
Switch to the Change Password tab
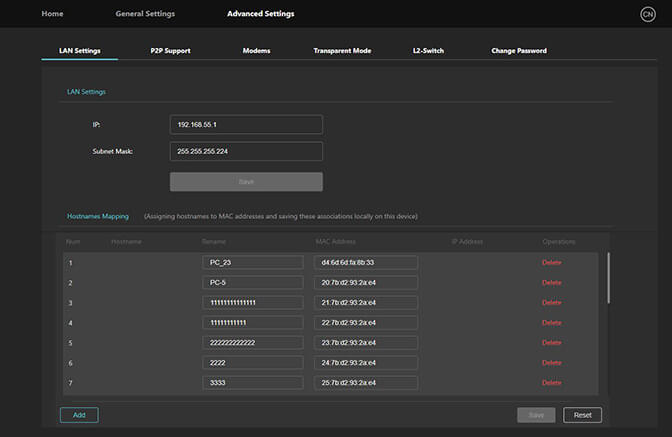point(519,51)
